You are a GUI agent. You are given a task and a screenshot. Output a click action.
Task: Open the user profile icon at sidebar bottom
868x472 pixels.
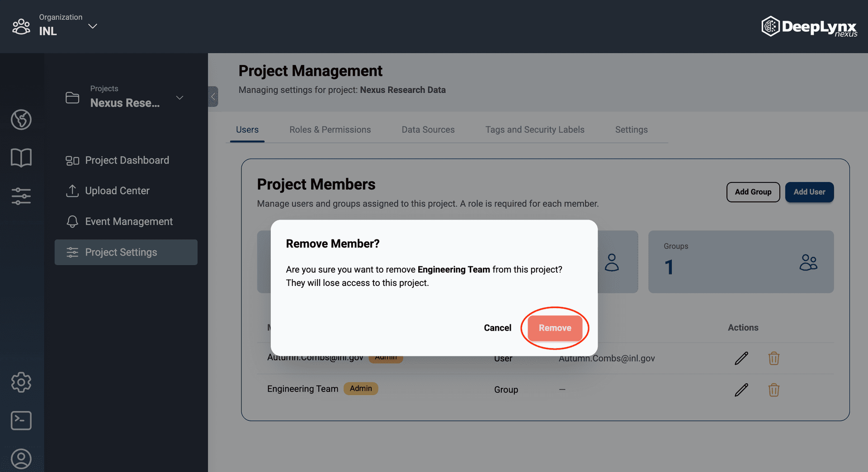click(x=21, y=458)
